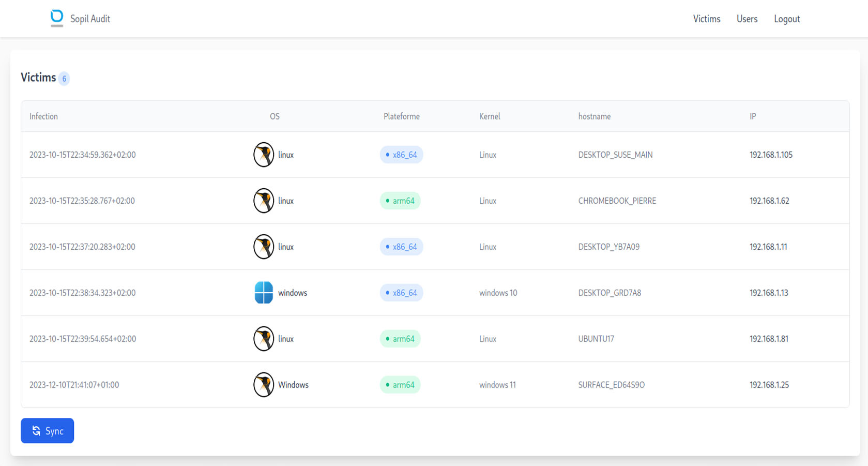Click the Windows logo icon for DESKTOP_GRD7A8

[264, 293]
